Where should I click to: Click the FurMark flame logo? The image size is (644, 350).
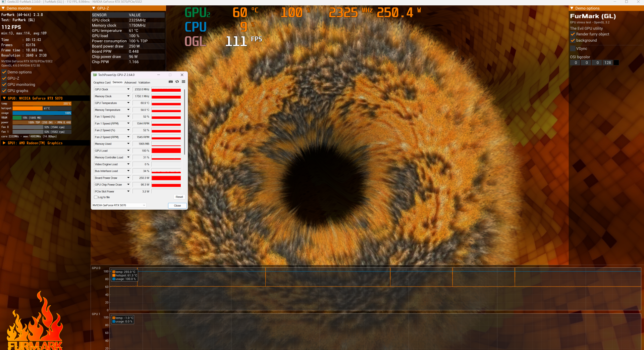click(35, 321)
